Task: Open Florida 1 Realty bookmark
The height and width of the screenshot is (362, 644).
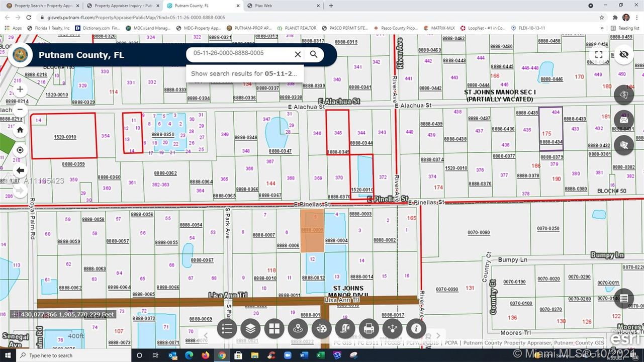Action: point(49,28)
